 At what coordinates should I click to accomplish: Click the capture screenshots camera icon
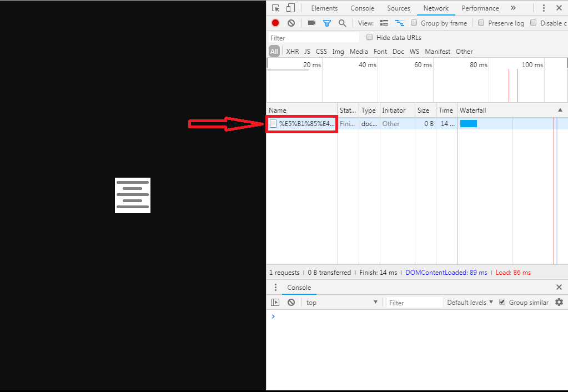click(x=311, y=23)
